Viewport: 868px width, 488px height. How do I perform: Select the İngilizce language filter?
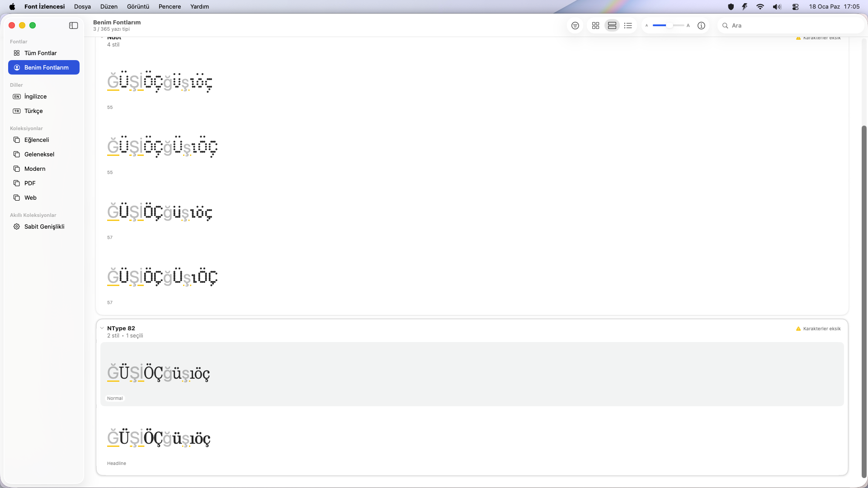click(x=35, y=96)
